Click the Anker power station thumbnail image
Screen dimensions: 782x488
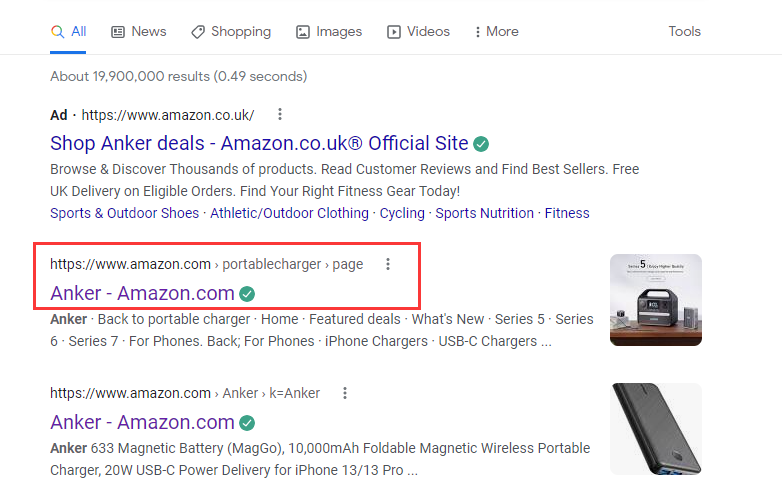point(655,300)
